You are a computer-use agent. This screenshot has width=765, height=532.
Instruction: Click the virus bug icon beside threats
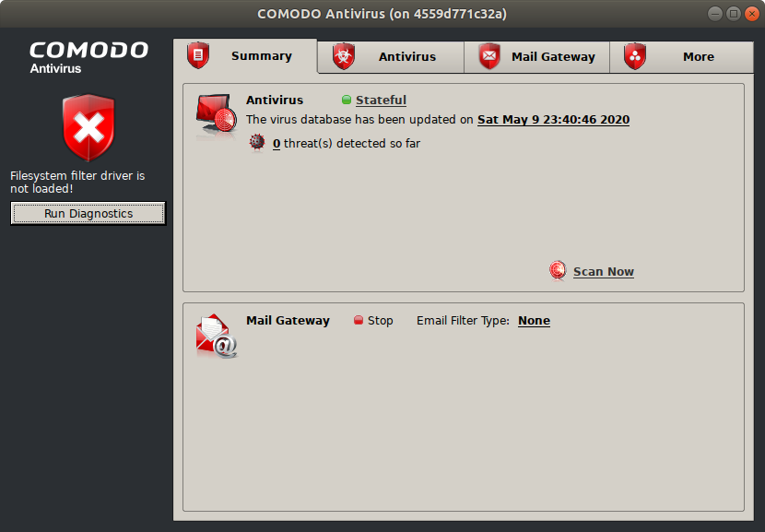pyautogui.click(x=257, y=143)
